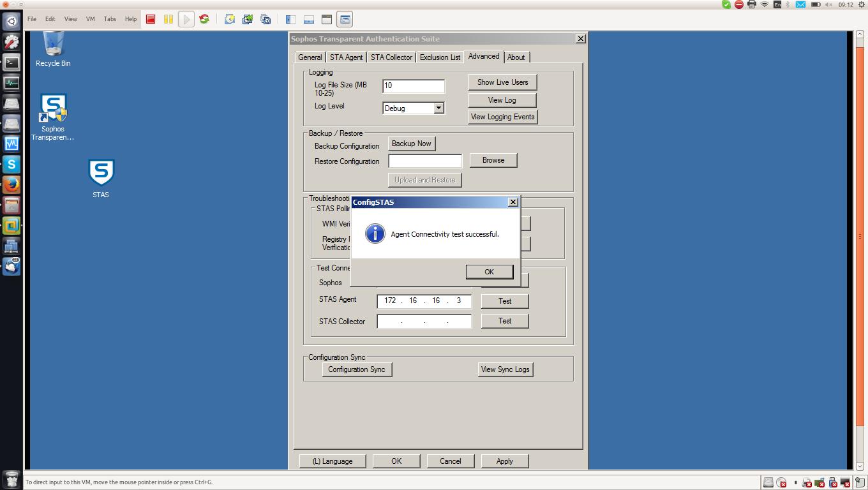Viewport: 868px width, 490px height.
Task: Toggle the thumbnail bar view icon
Action: tap(309, 19)
